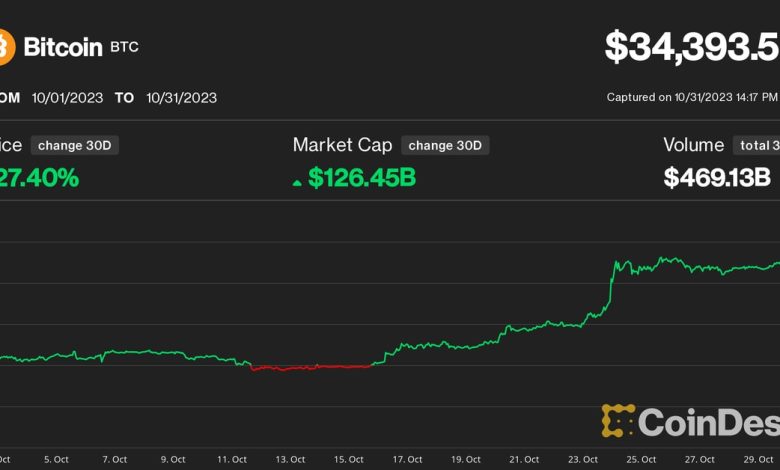
Task: Select the 10/31/2023 end date
Action: [180, 98]
